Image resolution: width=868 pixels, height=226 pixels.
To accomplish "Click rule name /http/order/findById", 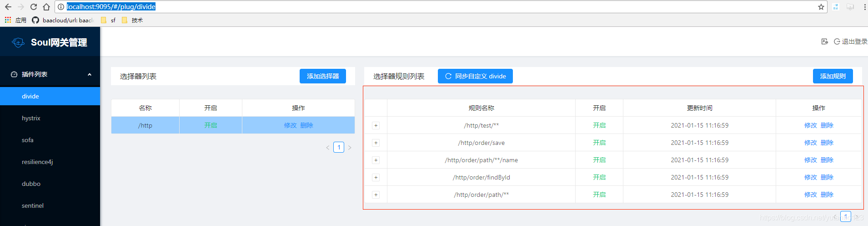I will [482, 177].
